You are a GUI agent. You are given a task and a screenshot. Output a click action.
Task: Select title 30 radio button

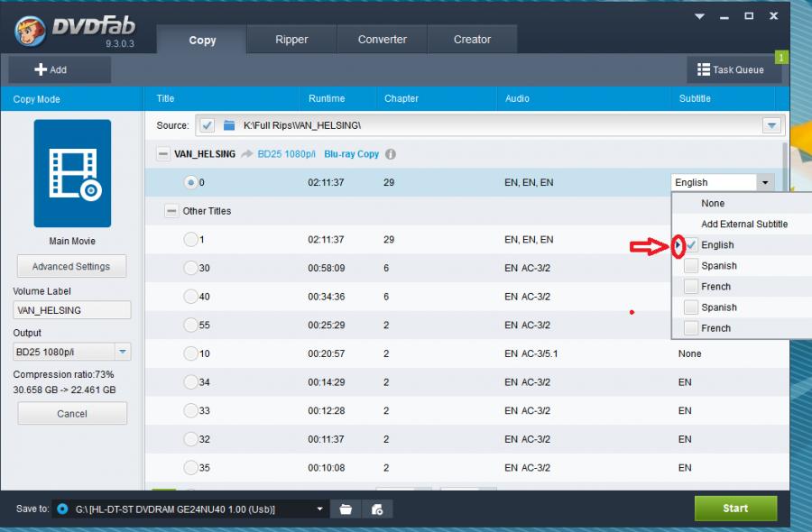(x=190, y=268)
